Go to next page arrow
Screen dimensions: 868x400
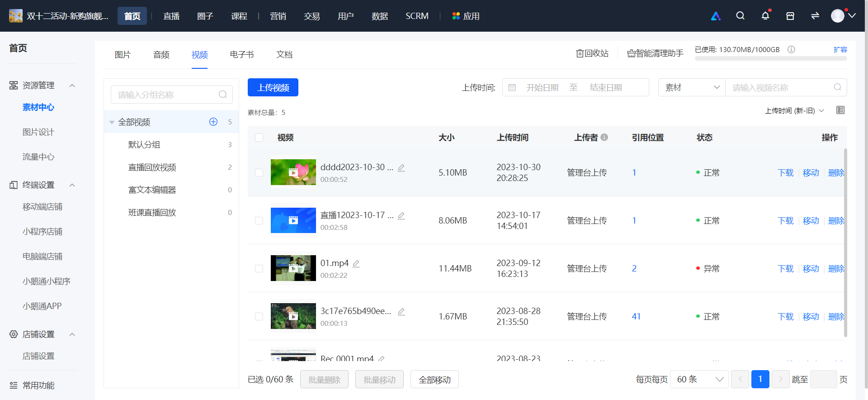click(781, 379)
